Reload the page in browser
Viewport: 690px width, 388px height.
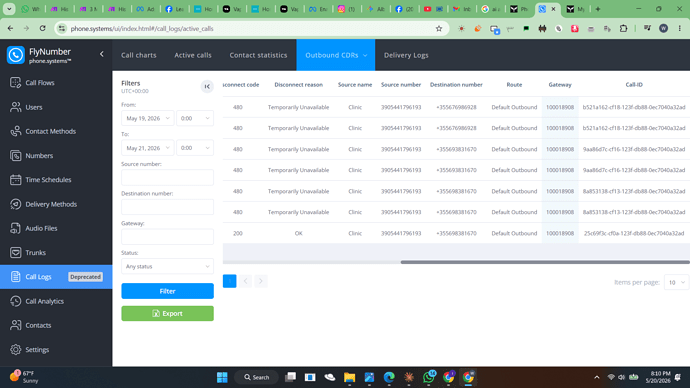point(42,28)
